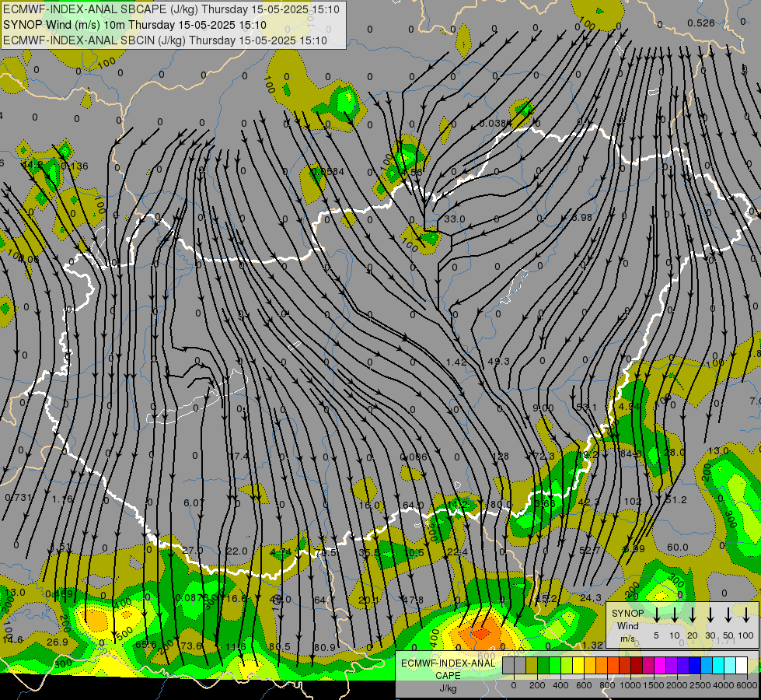Click the 0.006 value on the map
This screenshot has height=700, width=761.
point(413,457)
